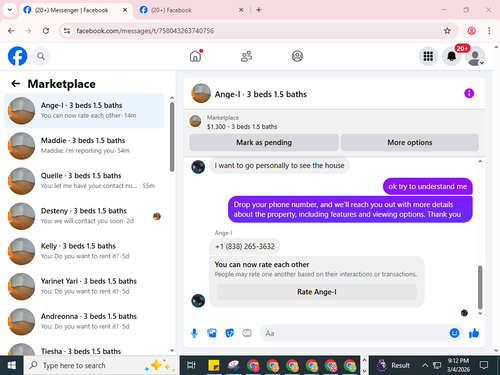Open the Quelle conversation
The height and width of the screenshot is (375, 500).
[84, 181]
